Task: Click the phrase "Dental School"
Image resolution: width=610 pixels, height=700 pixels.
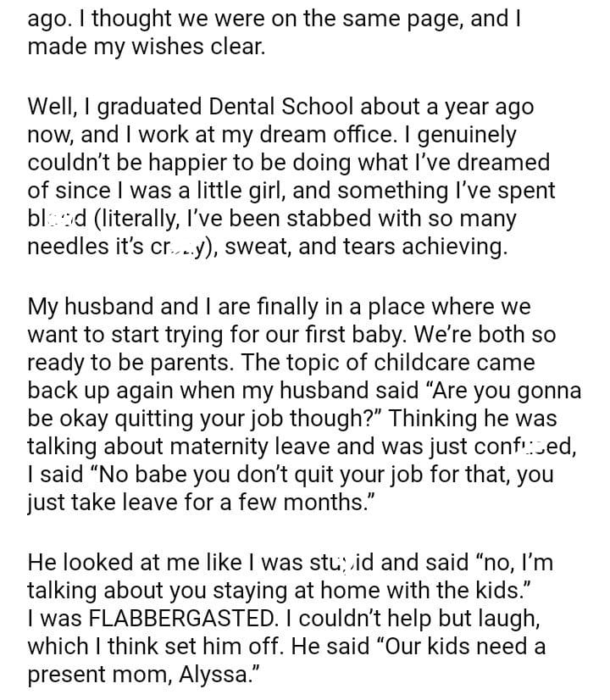Action: click(x=280, y=107)
